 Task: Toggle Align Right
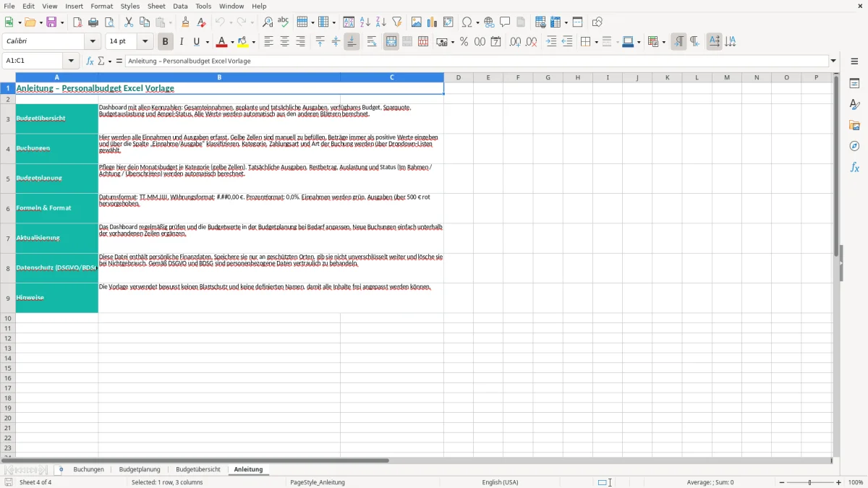click(300, 42)
